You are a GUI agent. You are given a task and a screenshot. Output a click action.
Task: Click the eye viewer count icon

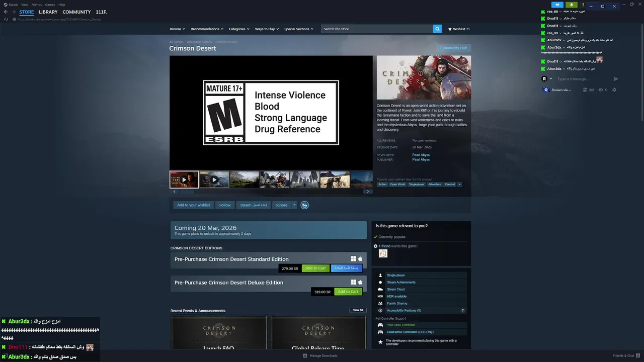click(x=601, y=90)
